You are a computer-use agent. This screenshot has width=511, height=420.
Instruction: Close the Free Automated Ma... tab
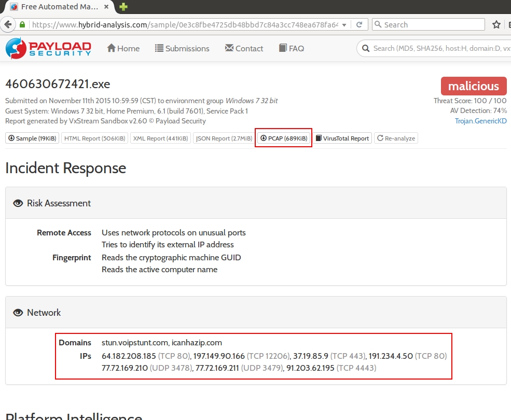pos(106,7)
